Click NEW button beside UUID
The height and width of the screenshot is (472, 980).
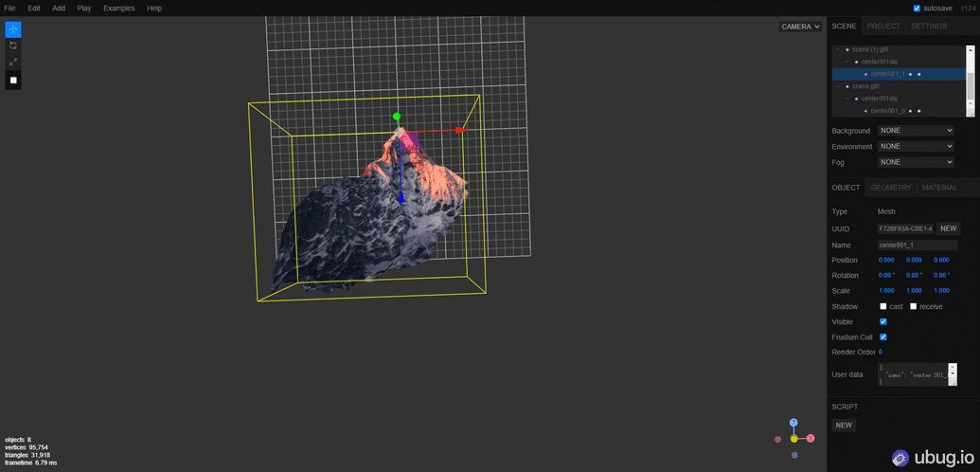point(948,228)
